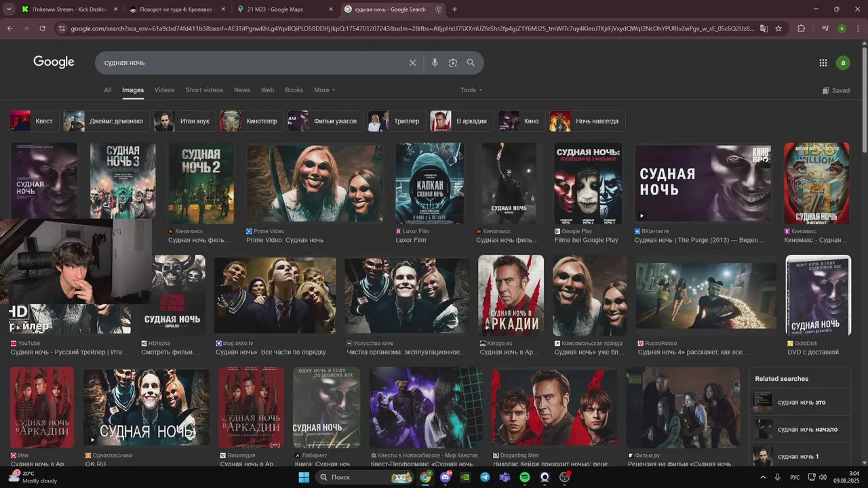Filter images by Кинотеатр chip
Image resolution: width=868 pixels, height=488 pixels.
click(x=252, y=121)
